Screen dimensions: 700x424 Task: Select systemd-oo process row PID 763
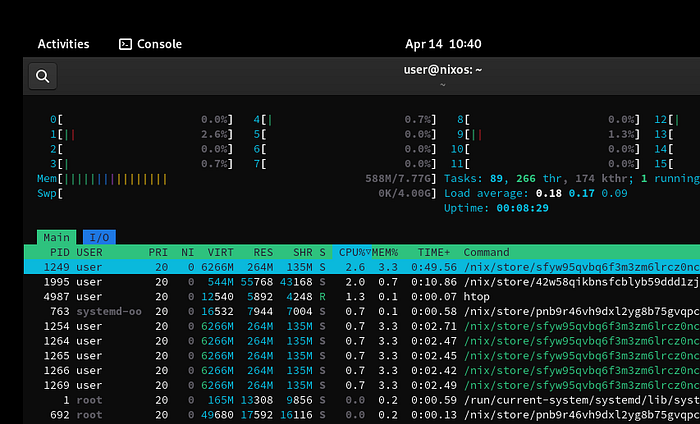(x=362, y=311)
